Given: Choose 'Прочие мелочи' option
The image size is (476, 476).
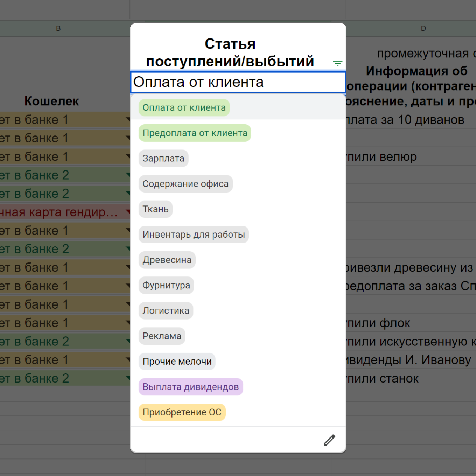Looking at the screenshot, I should (177, 361).
